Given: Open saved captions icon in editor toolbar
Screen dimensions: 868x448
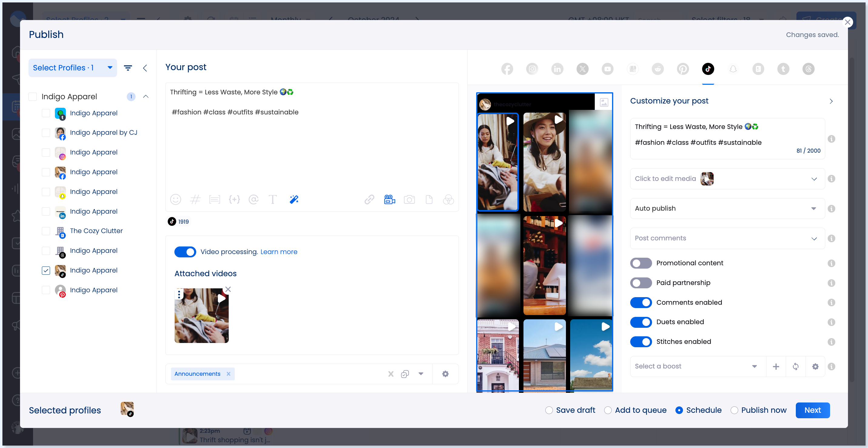Looking at the screenshot, I should (x=215, y=199).
